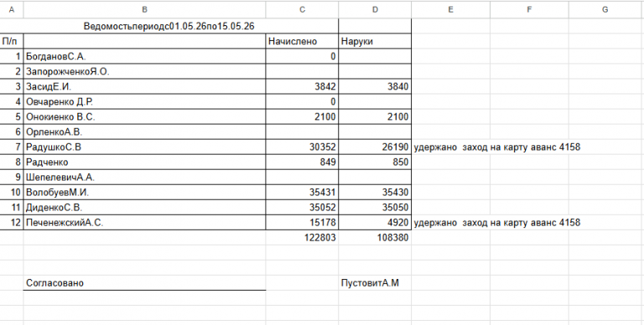This screenshot has width=644, height=325.
Task: Click the value 35050 for ДиденкоС.В.
Action: point(375,208)
